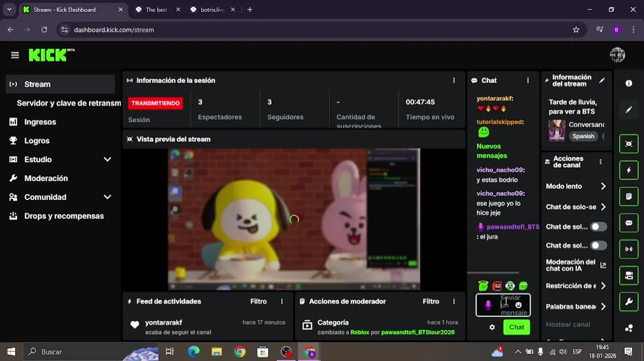Toggle the stream preview widget icon in sidebar

(x=629, y=144)
